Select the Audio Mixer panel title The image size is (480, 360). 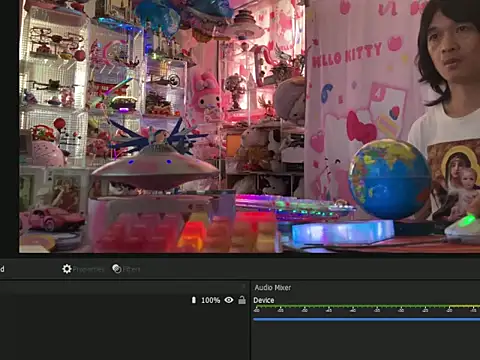click(273, 287)
